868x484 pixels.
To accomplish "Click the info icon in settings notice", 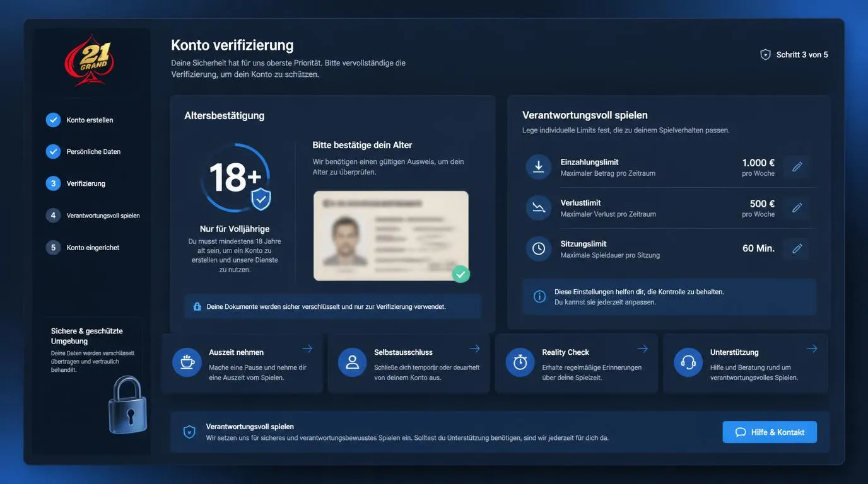I will [539, 296].
